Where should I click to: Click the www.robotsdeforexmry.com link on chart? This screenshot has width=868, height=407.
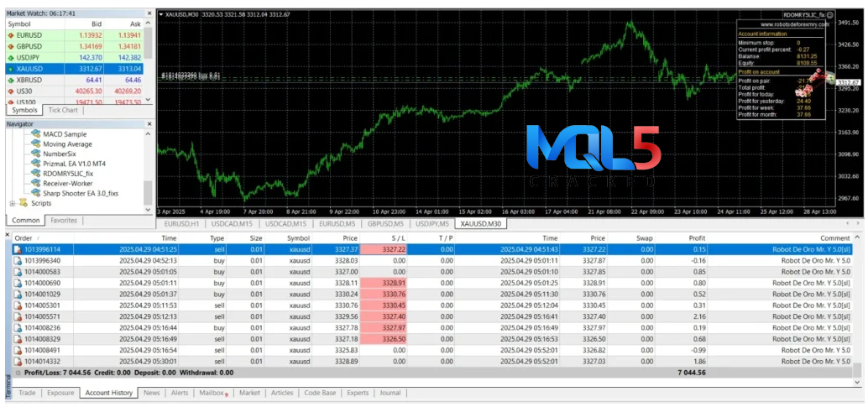(795, 24)
